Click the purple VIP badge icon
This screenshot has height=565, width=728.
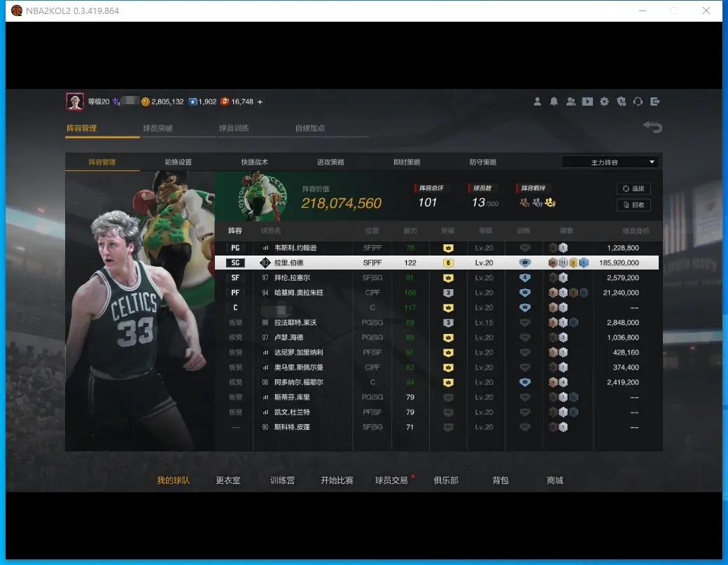116,102
